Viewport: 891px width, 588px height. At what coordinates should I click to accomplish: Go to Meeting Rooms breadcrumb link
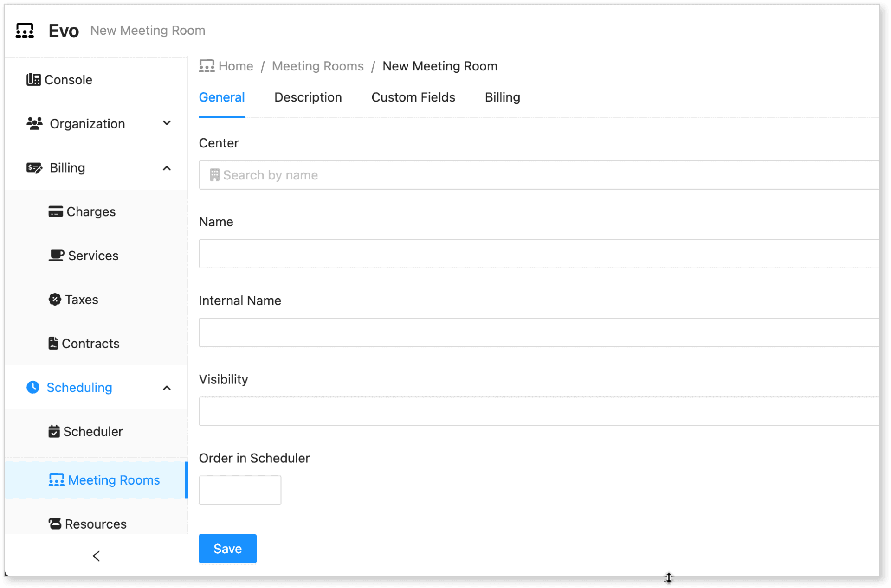tap(318, 66)
